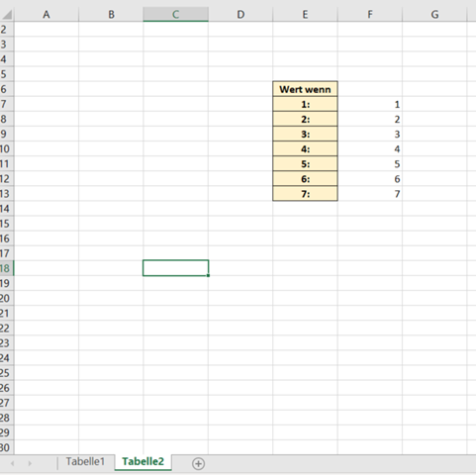Screen dimensions: 476x475
Task: Select column C header
Action: 175,14
